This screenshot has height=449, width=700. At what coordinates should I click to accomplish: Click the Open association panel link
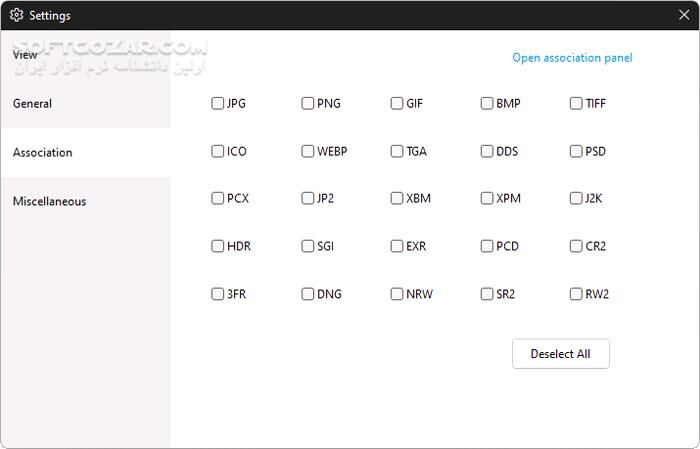tap(572, 58)
